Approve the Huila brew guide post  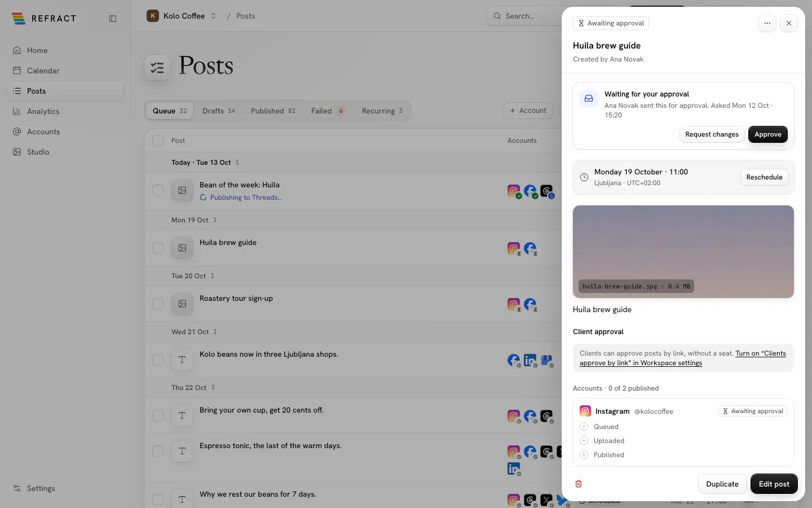tap(768, 134)
